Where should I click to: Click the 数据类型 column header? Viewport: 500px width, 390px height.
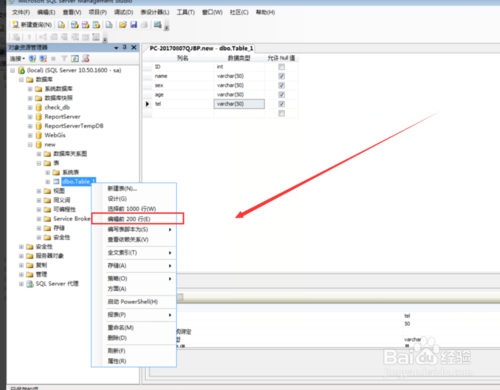coord(239,58)
